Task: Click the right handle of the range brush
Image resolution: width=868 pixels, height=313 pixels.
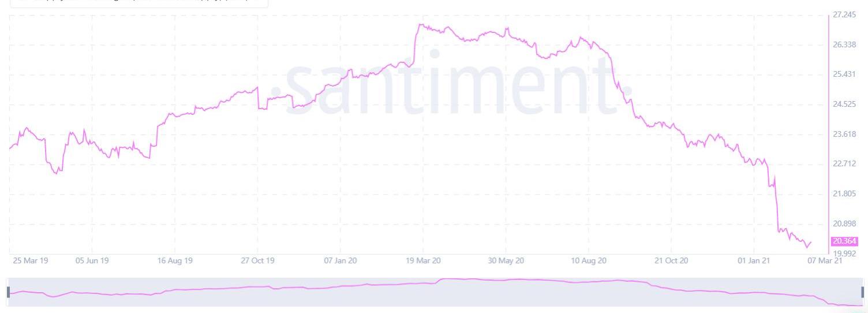Action: coord(863,292)
